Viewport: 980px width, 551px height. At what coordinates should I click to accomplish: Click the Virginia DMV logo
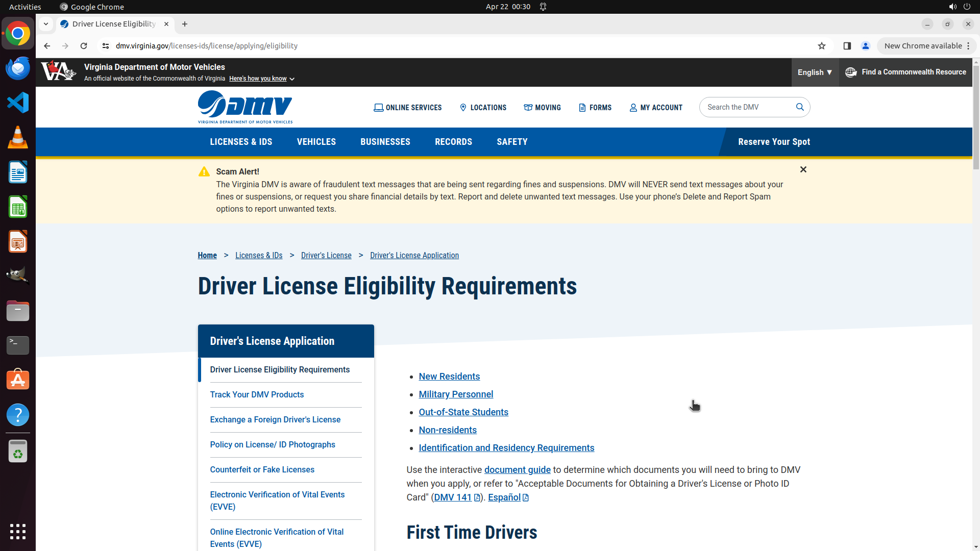pos(245,107)
